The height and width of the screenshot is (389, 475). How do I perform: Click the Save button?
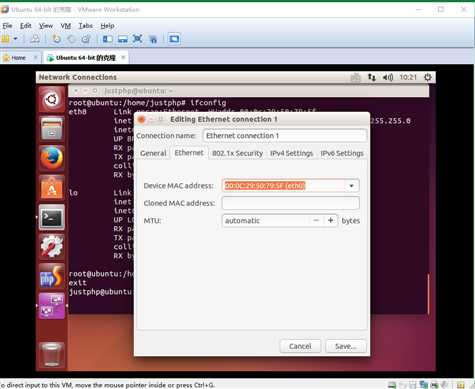[345, 346]
